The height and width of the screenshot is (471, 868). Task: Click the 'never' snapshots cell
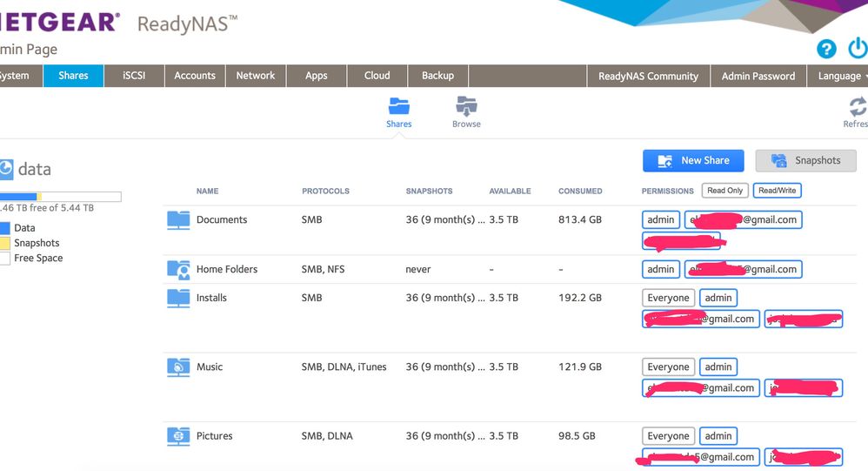[x=418, y=269]
